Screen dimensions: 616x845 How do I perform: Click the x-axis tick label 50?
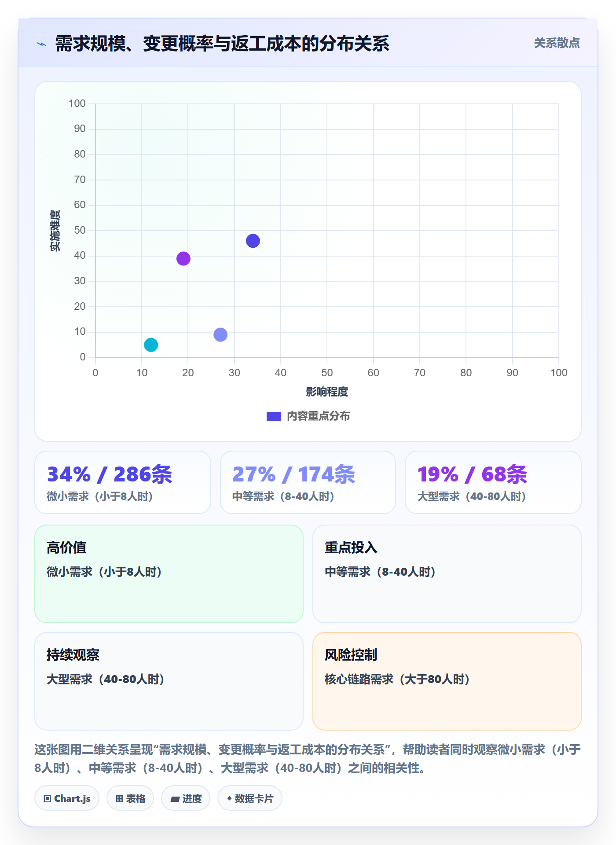(327, 373)
